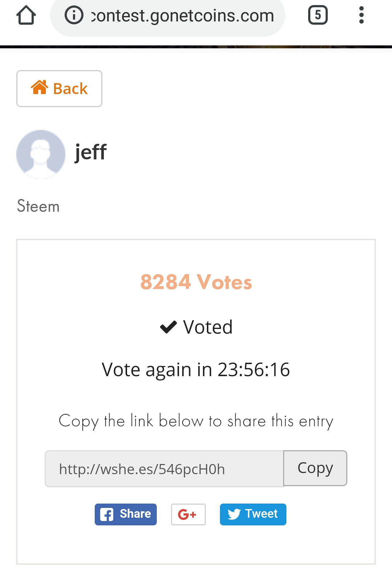This screenshot has height=586, width=392.
Task: Open the site information icon
Action: coord(74,15)
